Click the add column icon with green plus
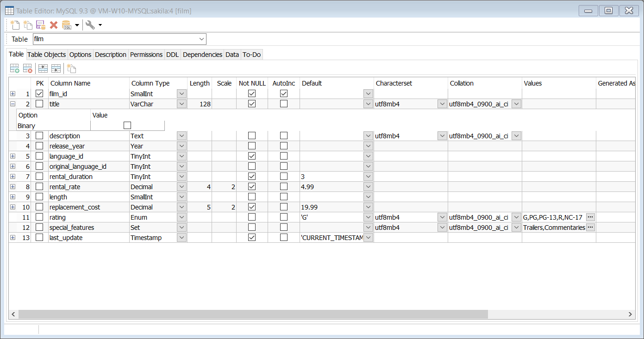This screenshot has height=339, width=644. [15, 68]
